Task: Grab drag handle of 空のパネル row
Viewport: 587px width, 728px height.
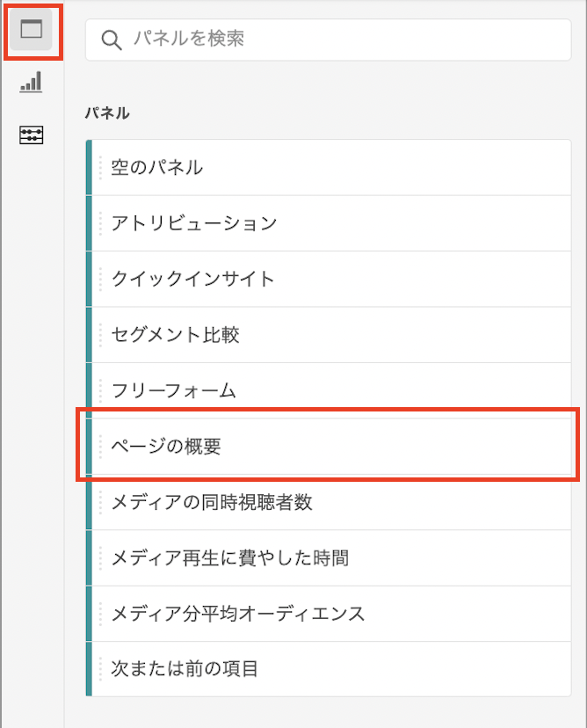Action: point(100,168)
